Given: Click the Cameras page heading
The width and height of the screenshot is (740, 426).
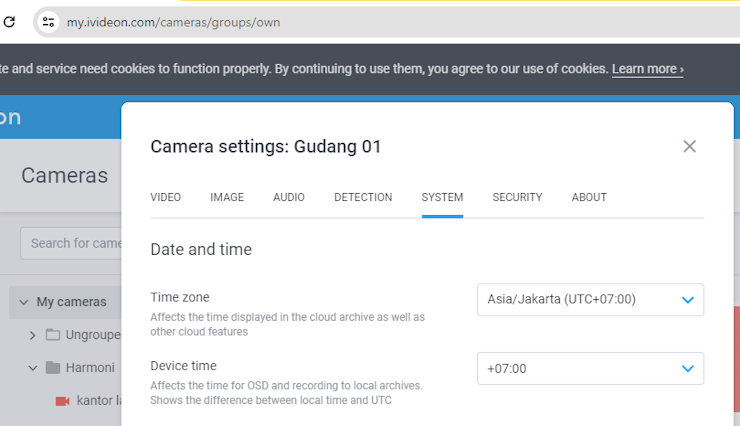Looking at the screenshot, I should 65,175.
